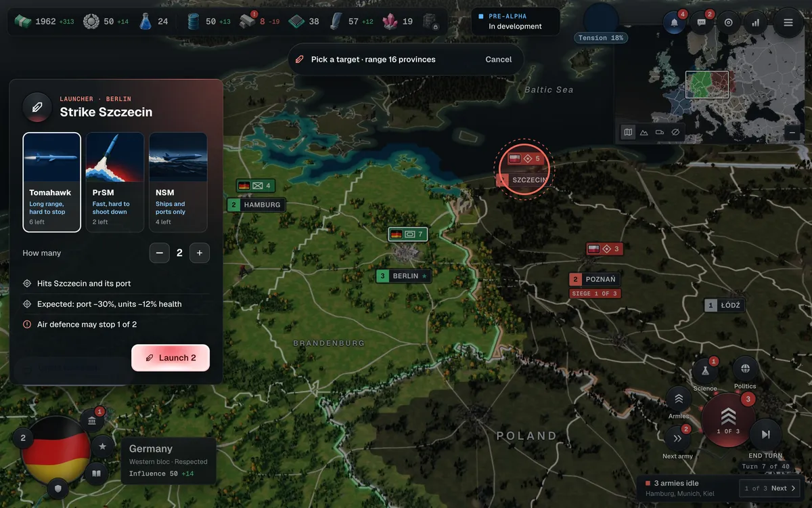
Task: Open the Politics globe button
Action: [x=745, y=369]
